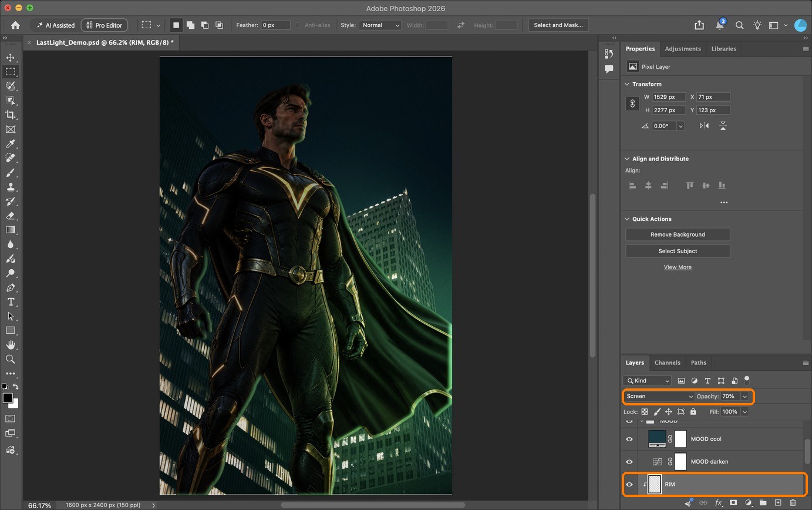
Task: Collapse the Quick Actions section
Action: click(x=627, y=219)
